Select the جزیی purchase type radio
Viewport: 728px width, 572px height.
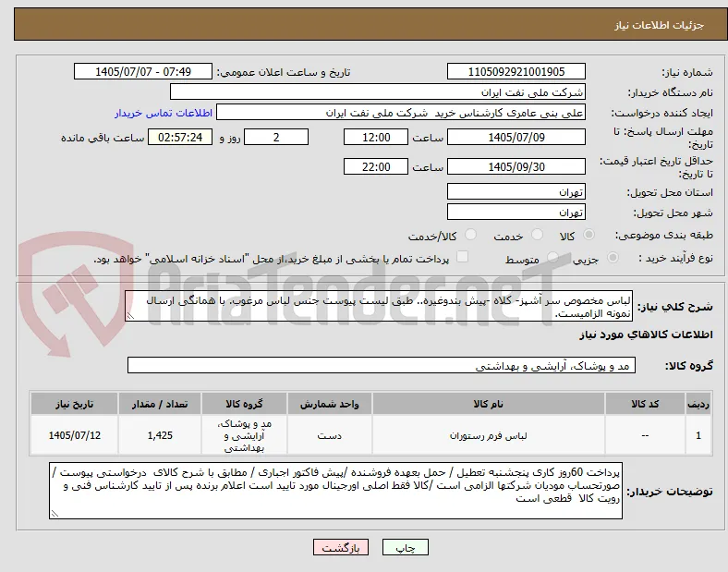tap(613, 258)
